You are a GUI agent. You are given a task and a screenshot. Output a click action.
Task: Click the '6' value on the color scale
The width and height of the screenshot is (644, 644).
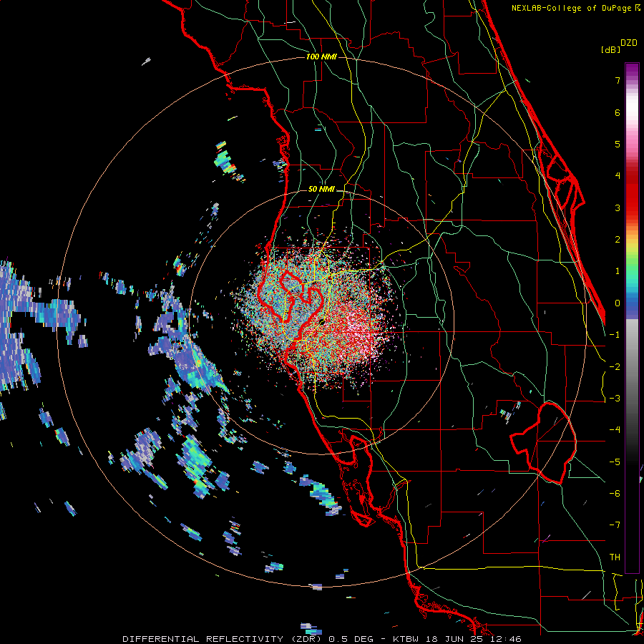click(x=618, y=112)
